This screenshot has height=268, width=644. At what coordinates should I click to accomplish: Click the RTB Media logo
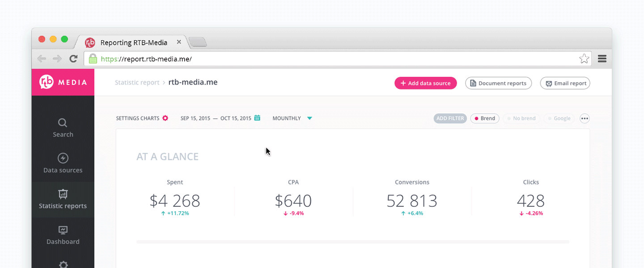click(63, 82)
